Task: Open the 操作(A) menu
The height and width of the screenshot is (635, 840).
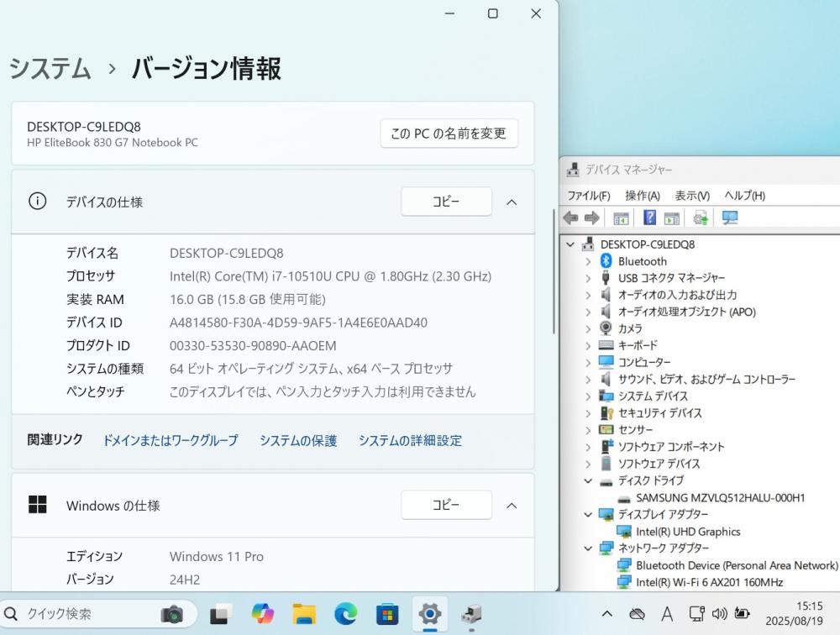Action: [643, 196]
